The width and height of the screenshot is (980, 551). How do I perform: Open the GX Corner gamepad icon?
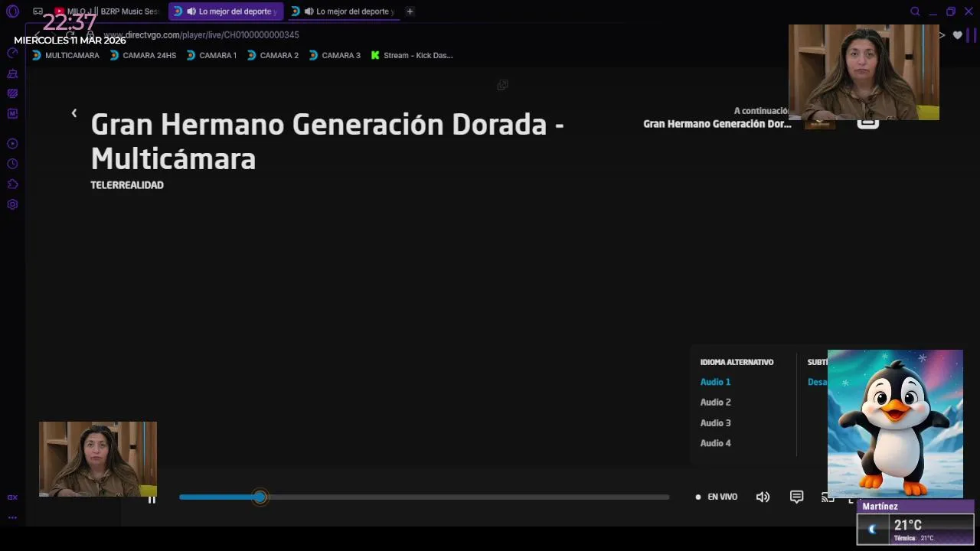(x=38, y=11)
